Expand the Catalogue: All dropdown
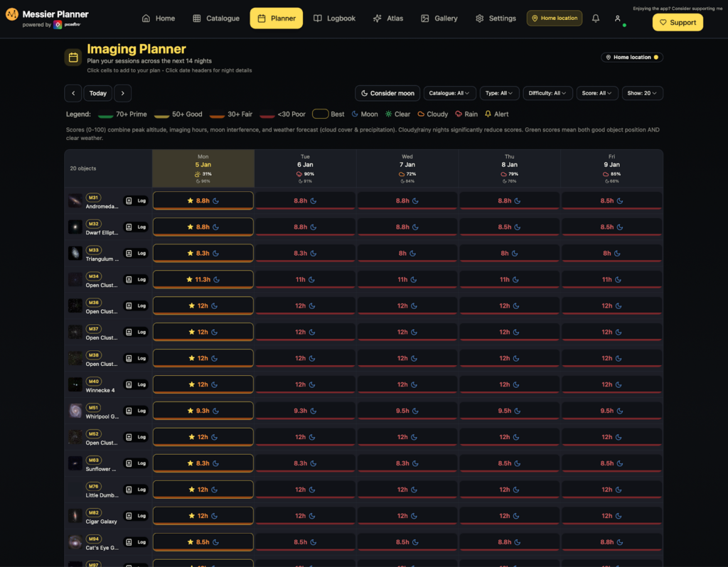This screenshot has width=728, height=567. coord(450,93)
